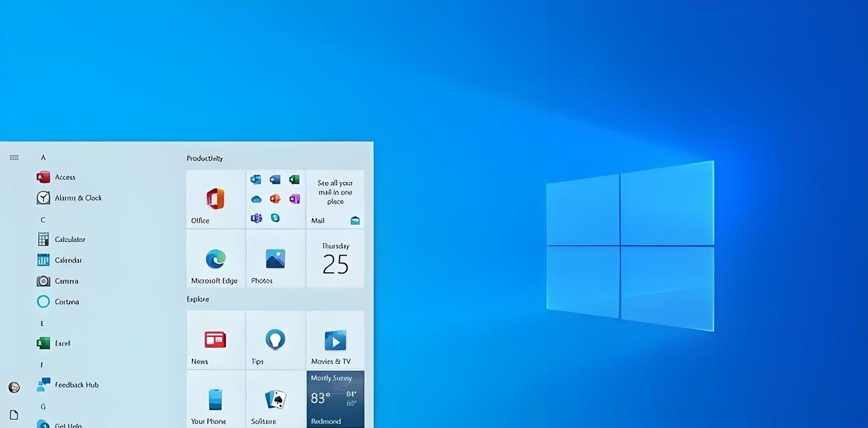Open the Documents shortcut in Start sidebar

pos(14,415)
